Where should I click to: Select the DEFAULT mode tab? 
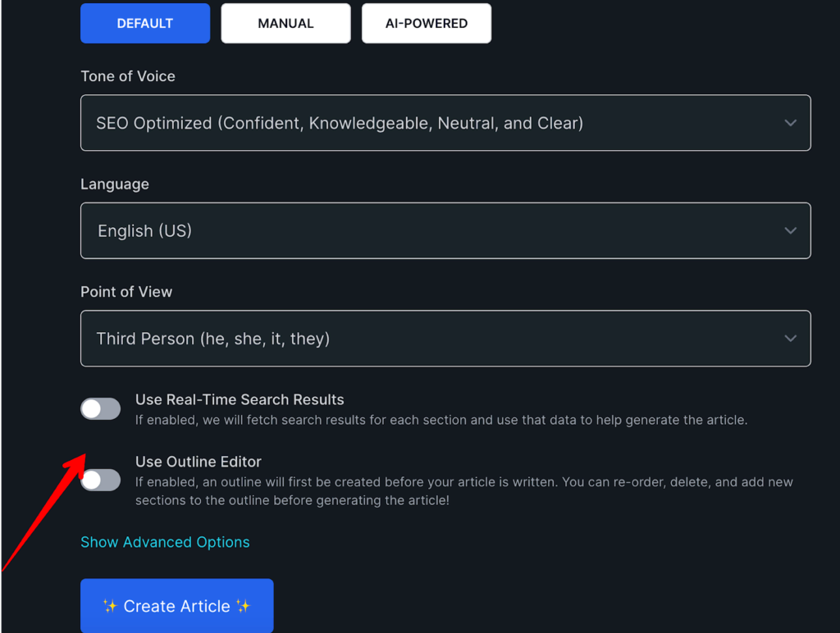click(x=145, y=23)
